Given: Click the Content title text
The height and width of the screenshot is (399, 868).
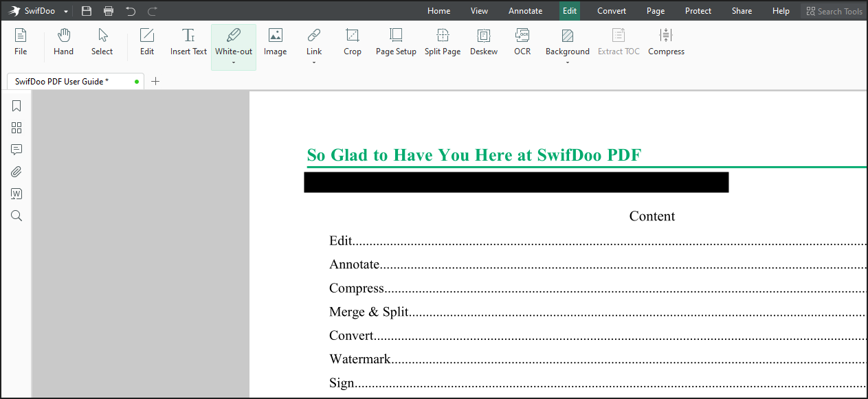Looking at the screenshot, I should 652,216.
